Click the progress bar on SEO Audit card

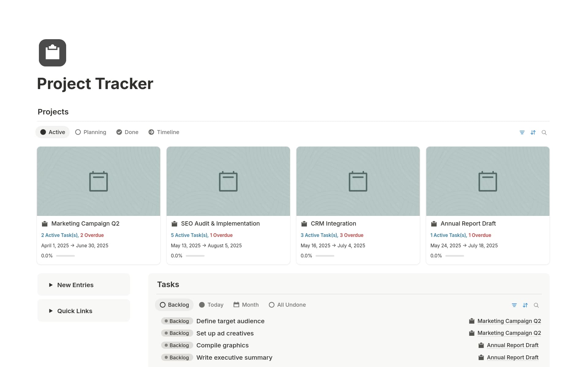195,256
